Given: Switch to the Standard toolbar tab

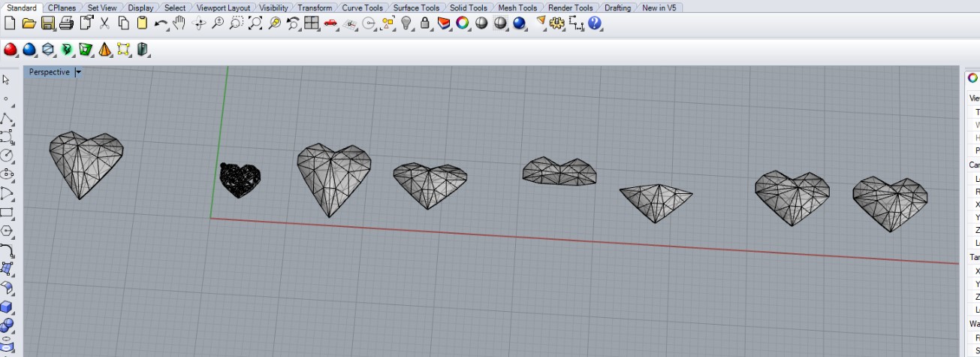Looking at the screenshot, I should (x=22, y=8).
